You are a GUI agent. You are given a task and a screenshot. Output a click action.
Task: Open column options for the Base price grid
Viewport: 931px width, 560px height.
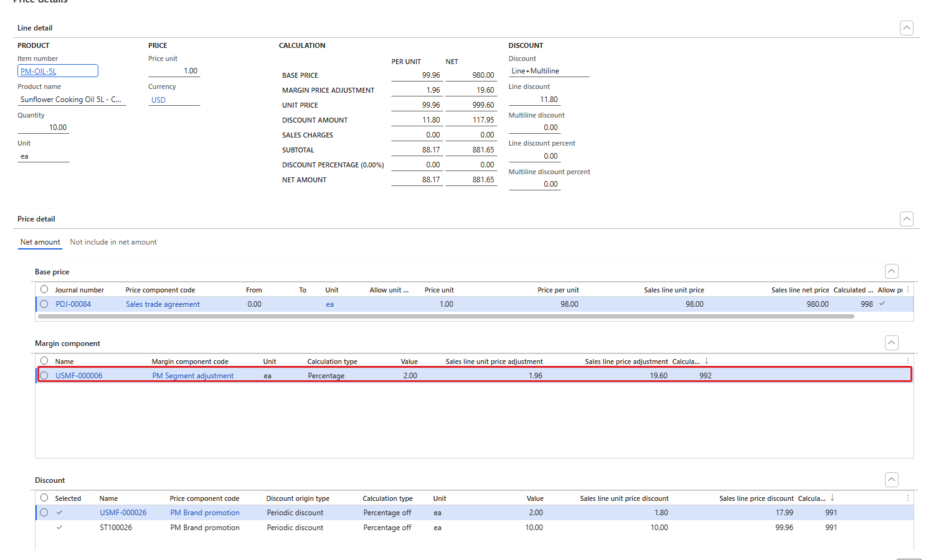(908, 290)
